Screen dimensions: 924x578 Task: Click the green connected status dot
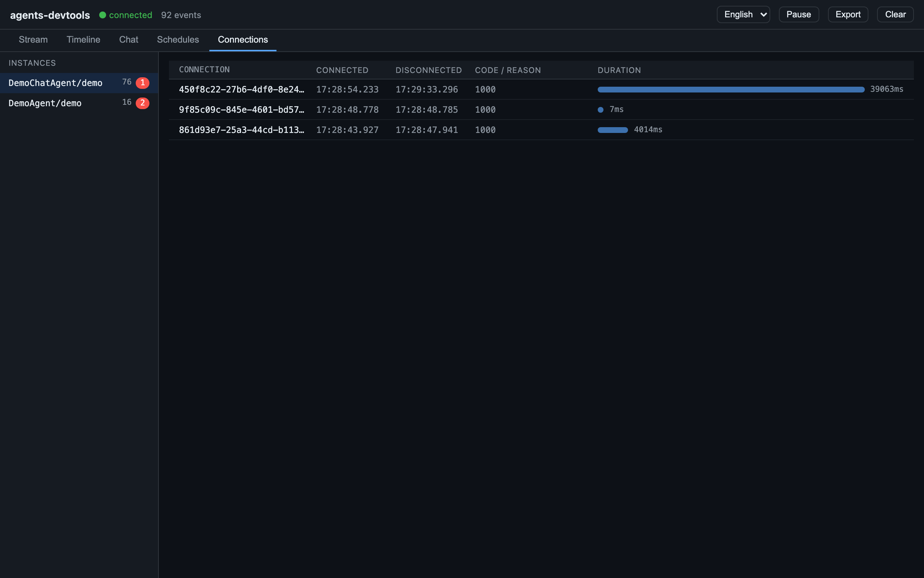pos(103,15)
